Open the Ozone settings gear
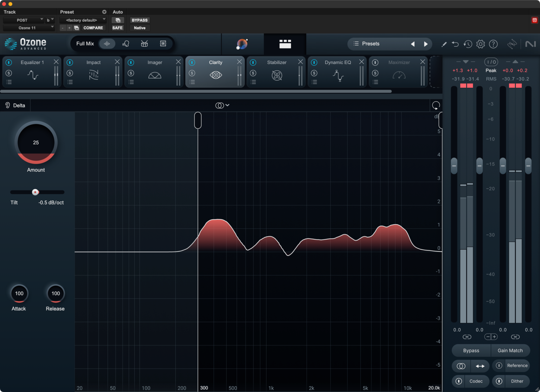 pyautogui.click(x=481, y=44)
